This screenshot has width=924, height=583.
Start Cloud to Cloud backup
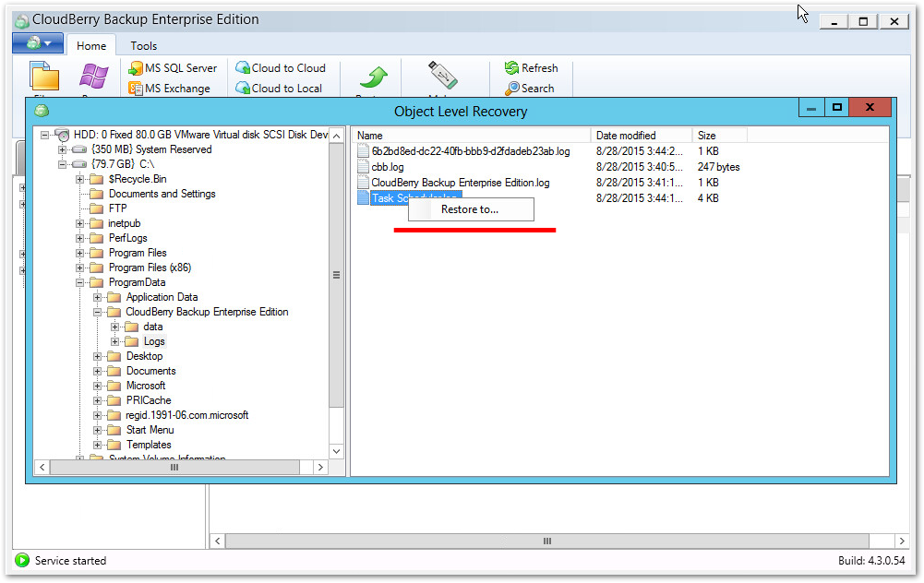[x=281, y=68]
